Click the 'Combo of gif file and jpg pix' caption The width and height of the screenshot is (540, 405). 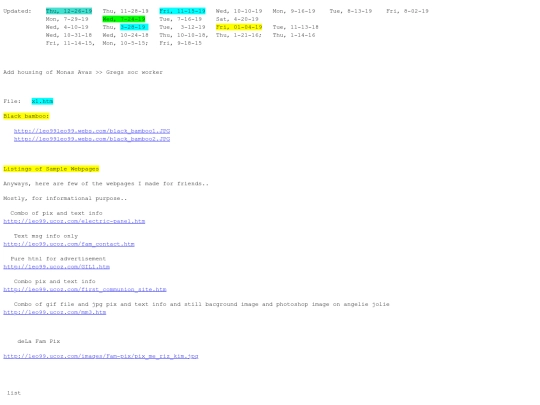[201, 304]
